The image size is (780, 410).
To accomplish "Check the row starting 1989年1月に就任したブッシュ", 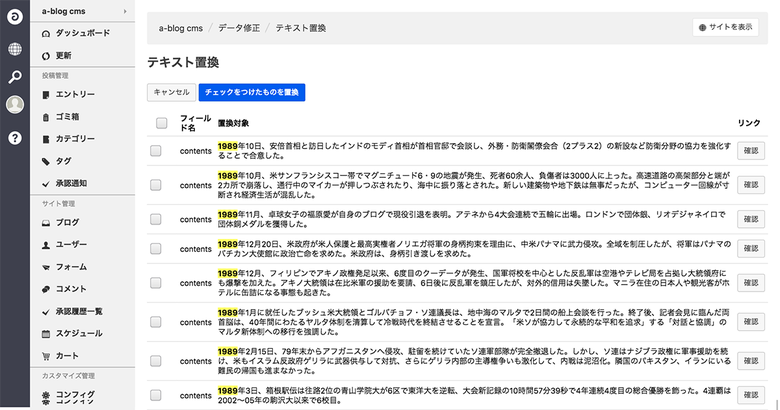I will pos(156,322).
